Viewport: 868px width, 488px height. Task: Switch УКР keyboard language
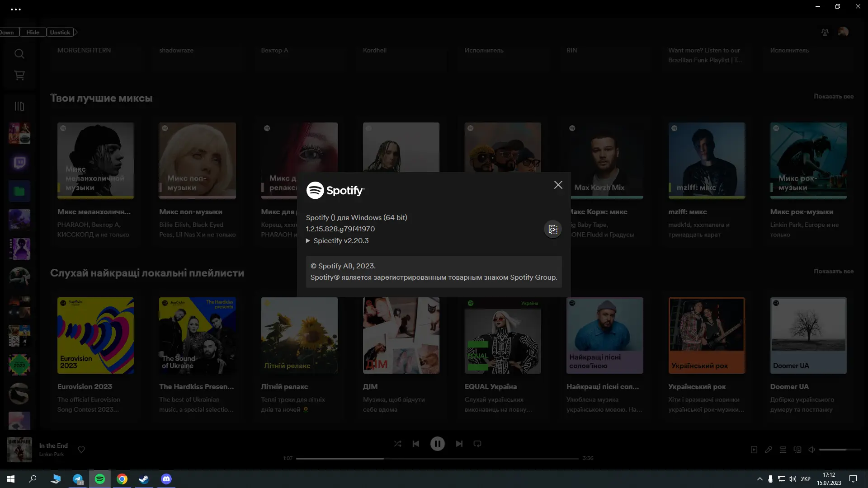pyautogui.click(x=806, y=479)
